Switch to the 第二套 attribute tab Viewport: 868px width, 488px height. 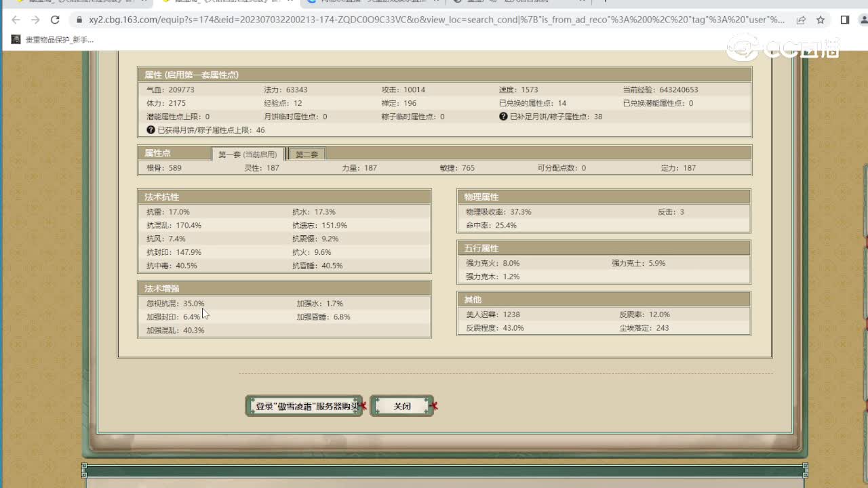(x=307, y=155)
